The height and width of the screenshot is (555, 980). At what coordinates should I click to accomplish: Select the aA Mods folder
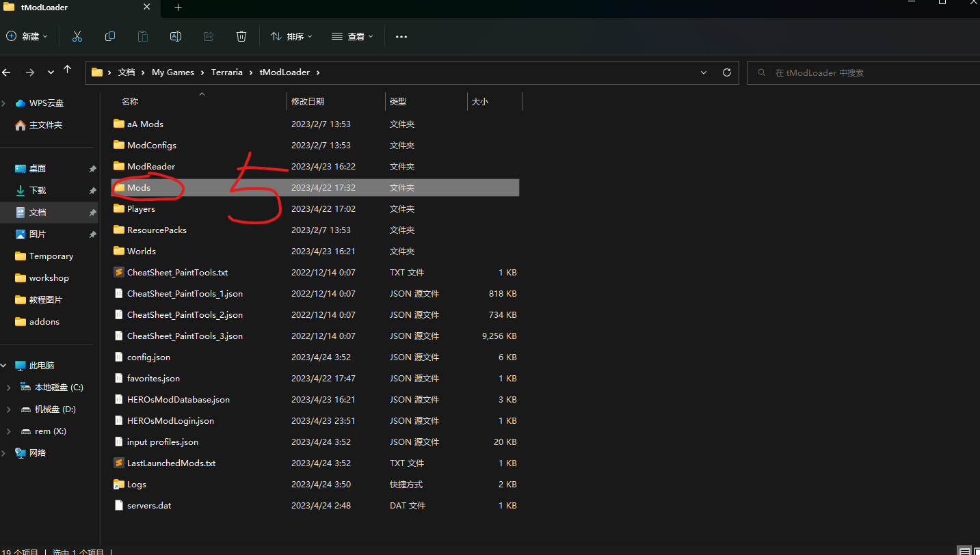point(315,124)
